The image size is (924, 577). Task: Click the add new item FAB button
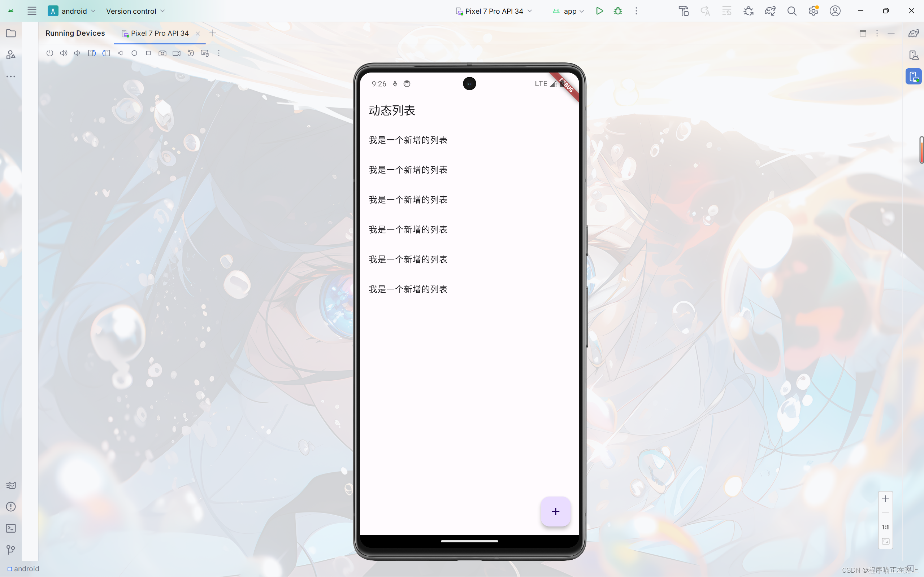click(555, 512)
